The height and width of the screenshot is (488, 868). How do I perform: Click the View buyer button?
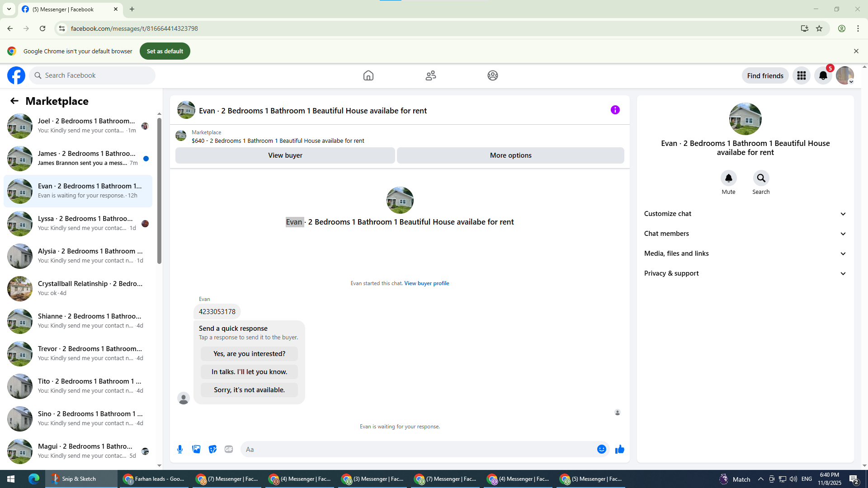click(x=285, y=155)
